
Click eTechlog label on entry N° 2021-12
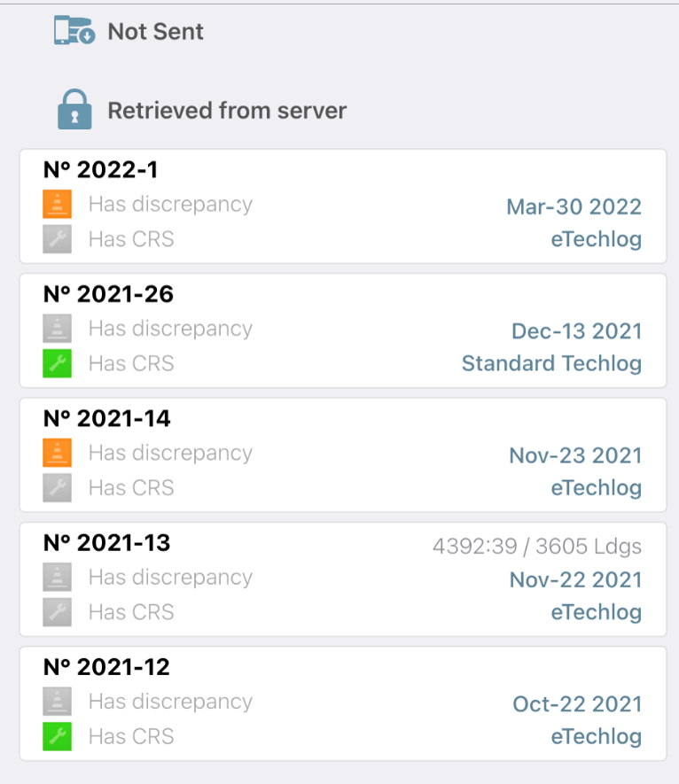(597, 736)
